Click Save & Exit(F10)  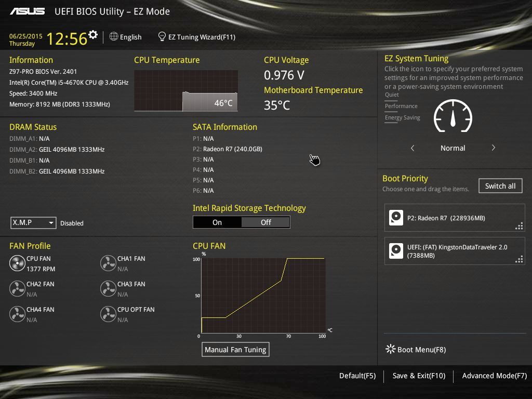(419, 376)
